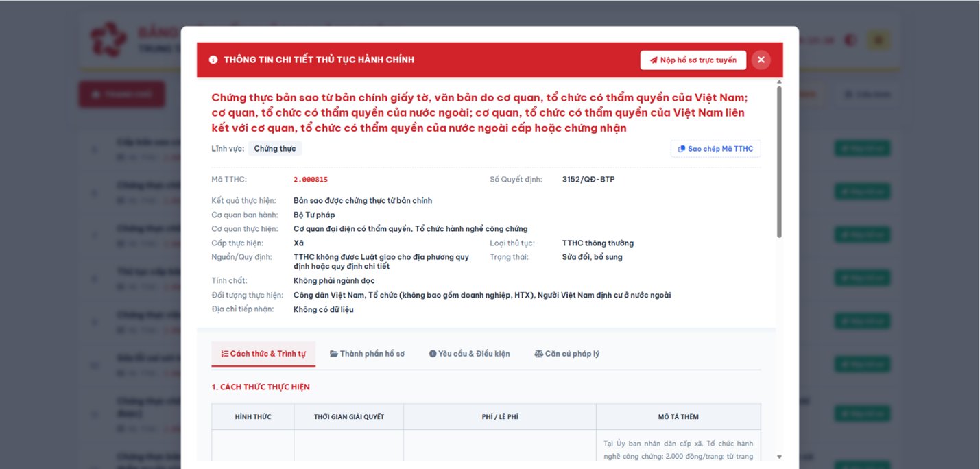This screenshot has height=469, width=980.
Task: Click the folder icon on Thành phần hồ sơ
Action: coord(334,354)
